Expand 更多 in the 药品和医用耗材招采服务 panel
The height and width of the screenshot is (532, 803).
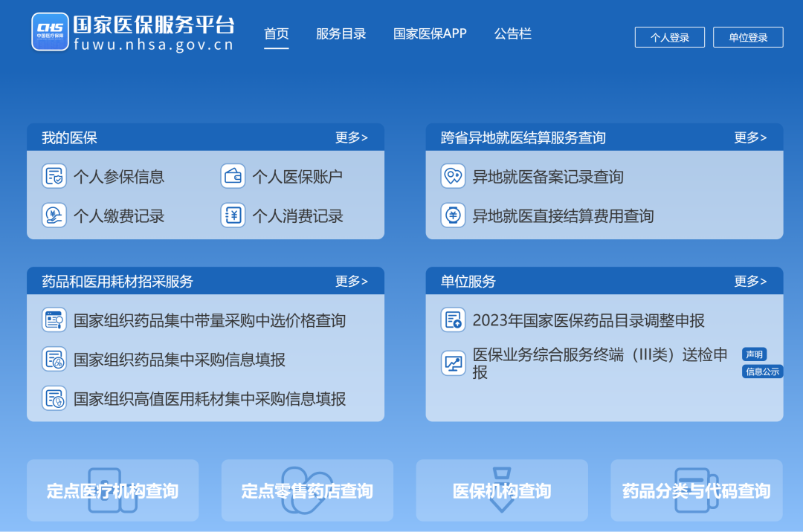[351, 282]
